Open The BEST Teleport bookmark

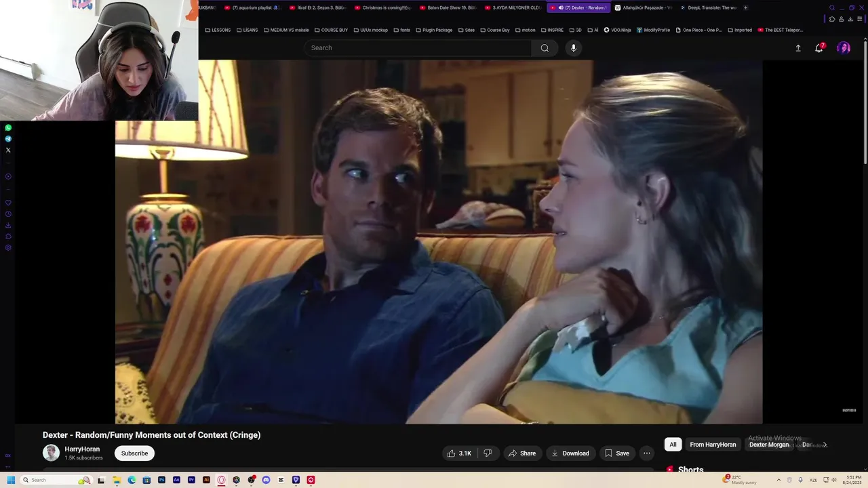[x=780, y=30]
